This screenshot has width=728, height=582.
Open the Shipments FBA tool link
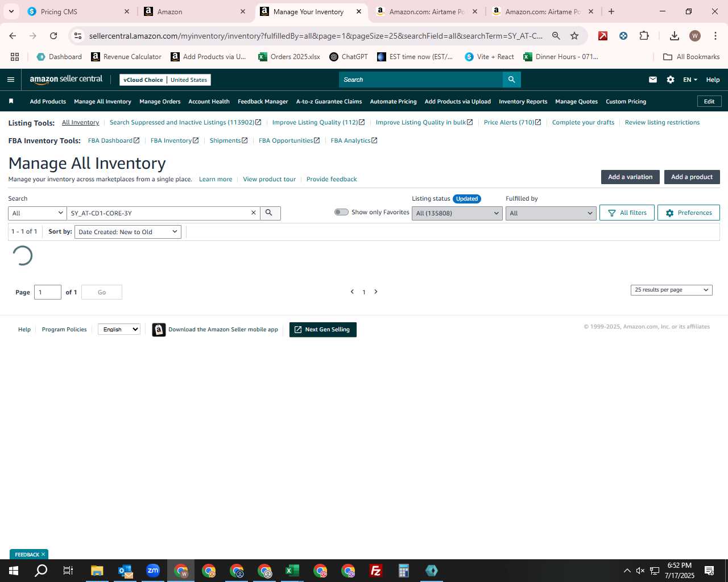(229, 140)
